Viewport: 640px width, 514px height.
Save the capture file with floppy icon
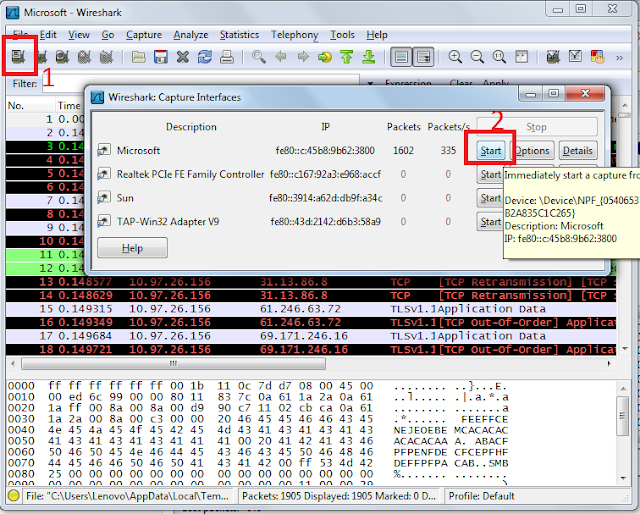(161, 57)
